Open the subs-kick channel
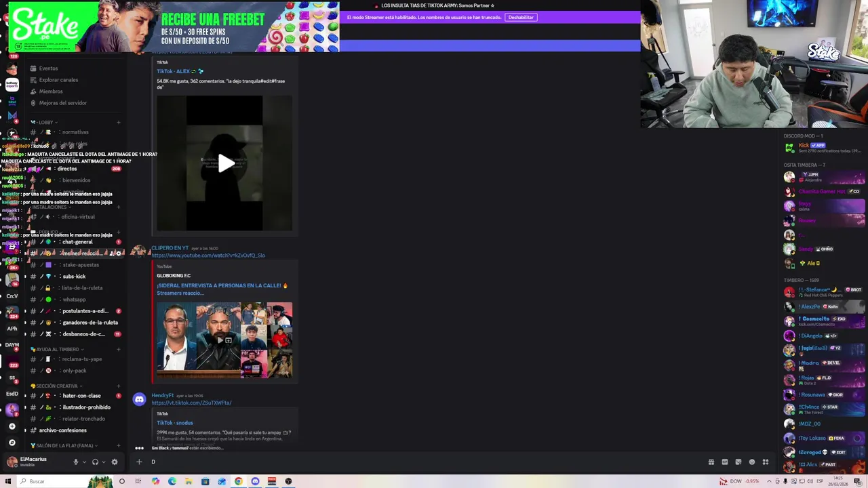Screen dimensions: 868x488 coord(74,277)
